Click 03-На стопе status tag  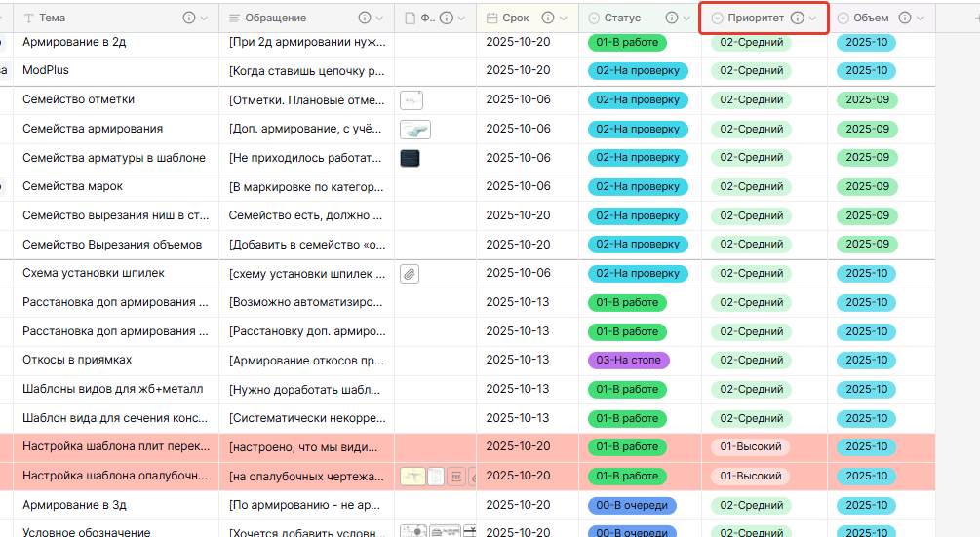coord(628,361)
